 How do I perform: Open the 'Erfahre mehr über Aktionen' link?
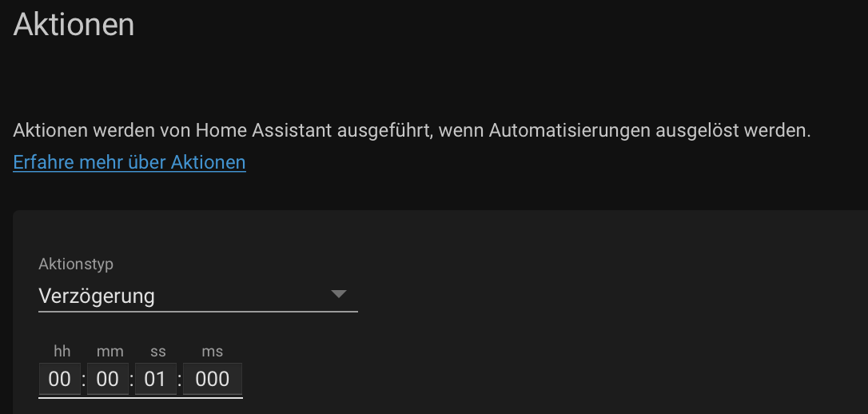pos(129,162)
